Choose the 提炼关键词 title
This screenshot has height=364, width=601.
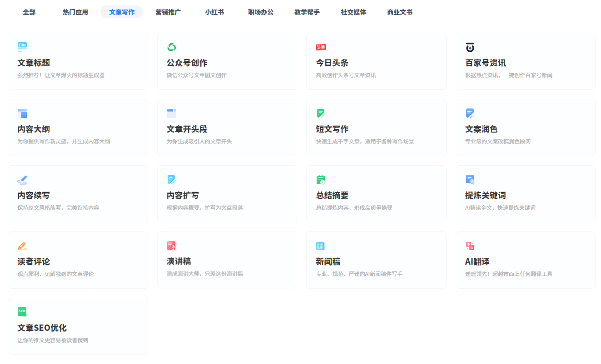(486, 196)
